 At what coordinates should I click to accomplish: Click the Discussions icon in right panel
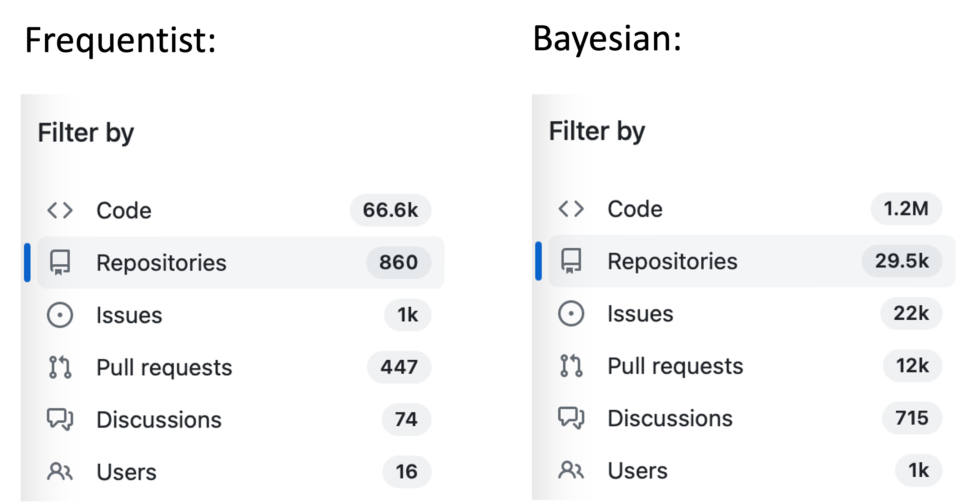tap(571, 417)
